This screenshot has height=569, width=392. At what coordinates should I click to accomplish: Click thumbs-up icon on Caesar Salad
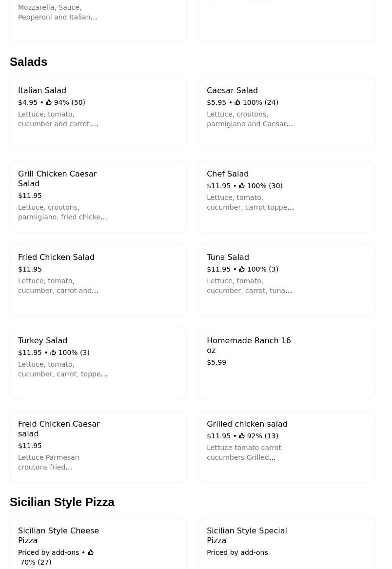click(x=237, y=102)
